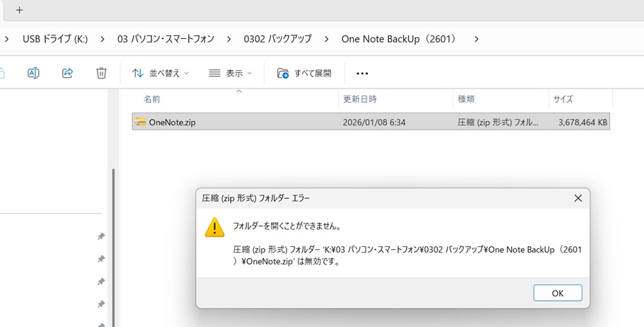The width and height of the screenshot is (644, 327).
Task: Click the OneNote.zip zip folder icon
Action: pyautogui.click(x=140, y=122)
